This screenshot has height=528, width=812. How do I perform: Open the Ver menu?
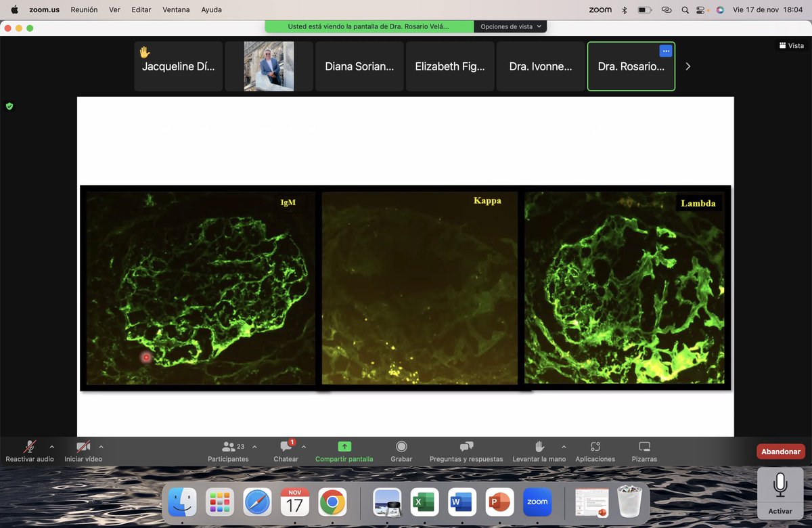tap(114, 9)
